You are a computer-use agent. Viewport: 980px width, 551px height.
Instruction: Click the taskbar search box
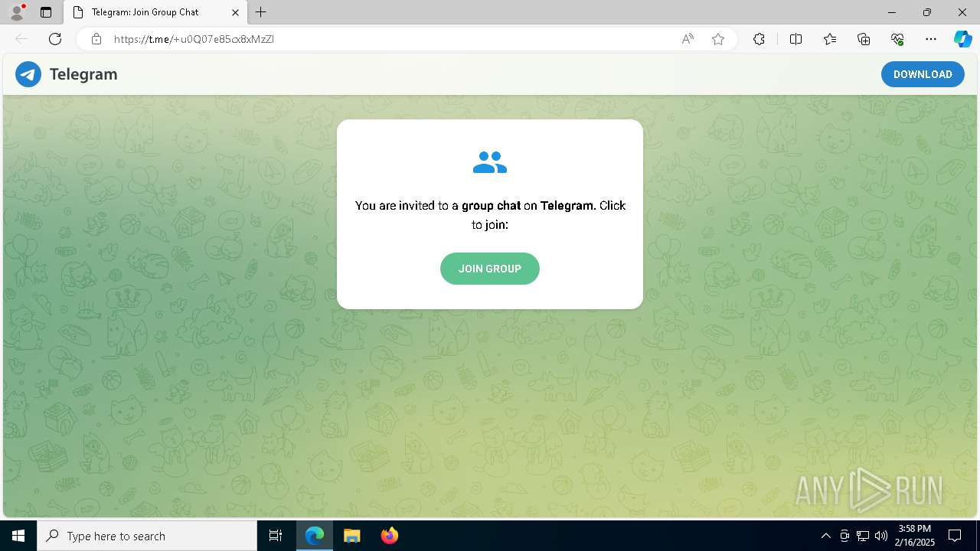tap(147, 536)
